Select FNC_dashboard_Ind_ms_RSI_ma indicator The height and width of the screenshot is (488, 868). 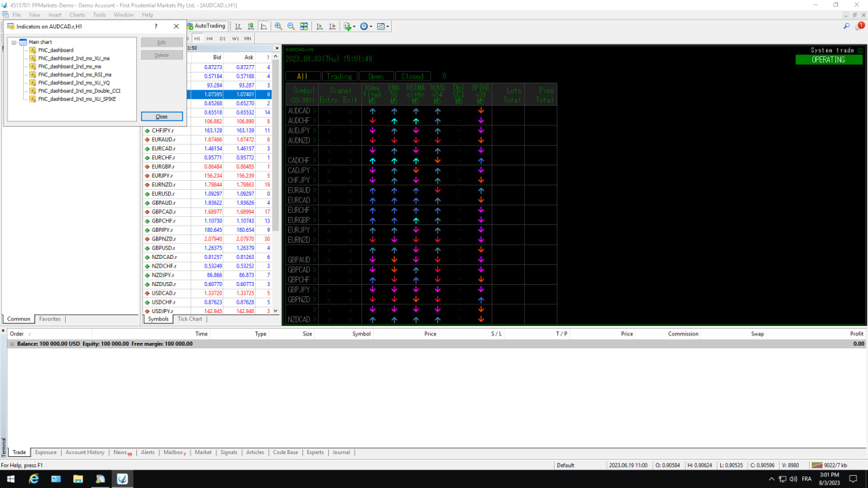[x=75, y=75]
